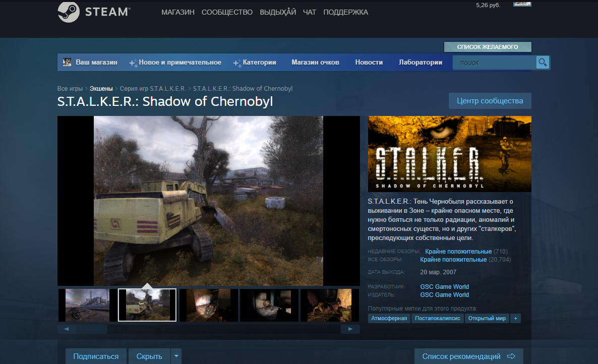Click the СПИСОК ЖЕЛАЕМОГО button
The height and width of the screenshot is (364, 598).
(x=488, y=47)
